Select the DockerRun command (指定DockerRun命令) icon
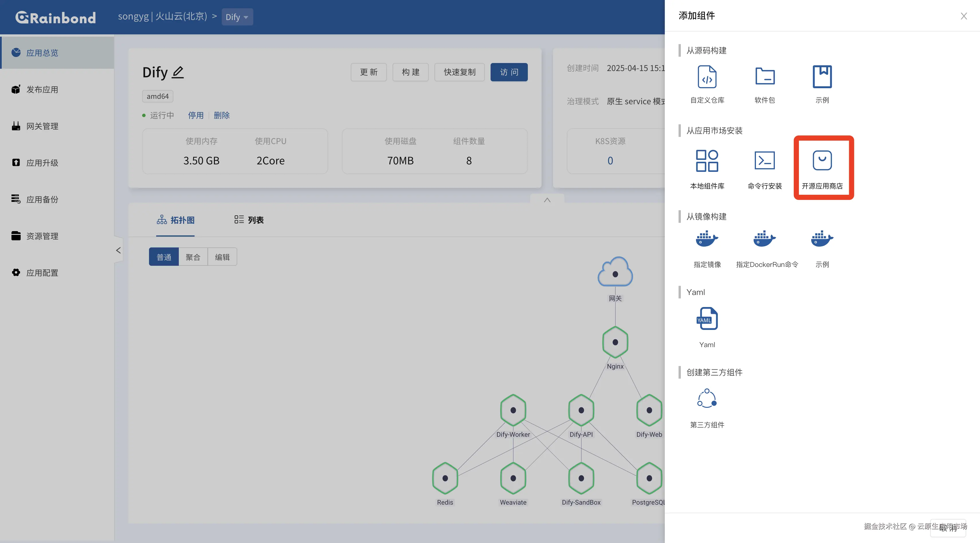Screen dimensions: 980x543 pos(764,239)
